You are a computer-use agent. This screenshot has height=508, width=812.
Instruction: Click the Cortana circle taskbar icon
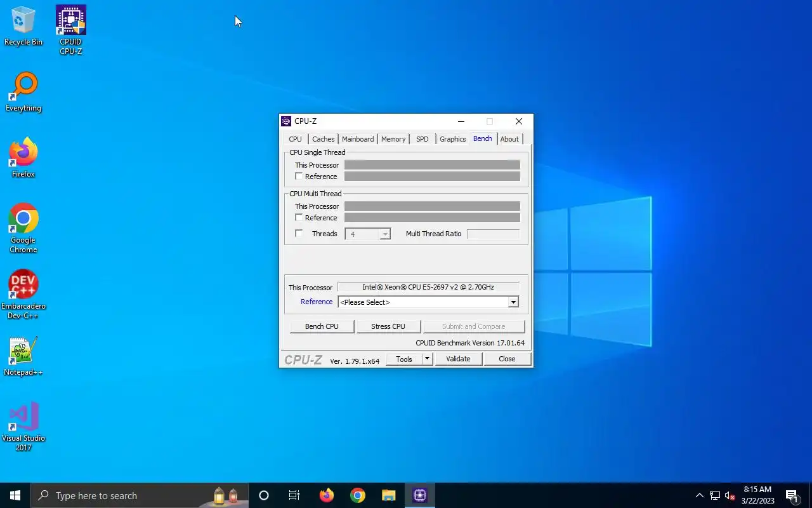[264, 495]
